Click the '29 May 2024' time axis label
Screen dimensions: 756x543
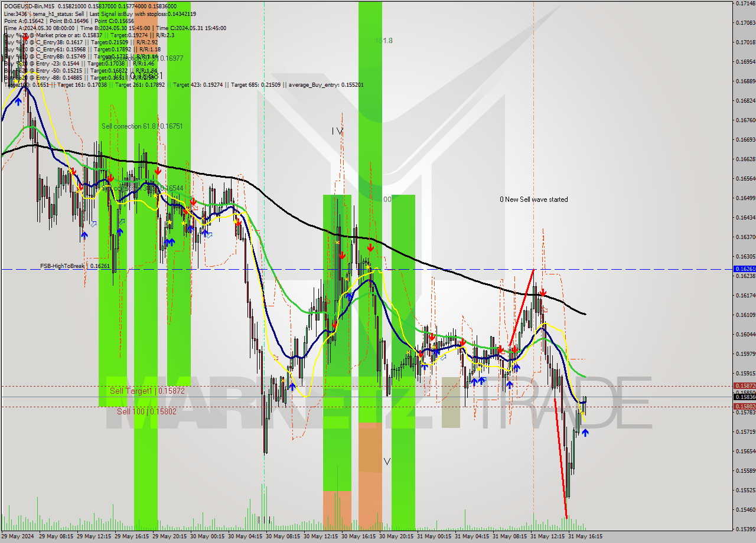pyautogui.click(x=17, y=537)
